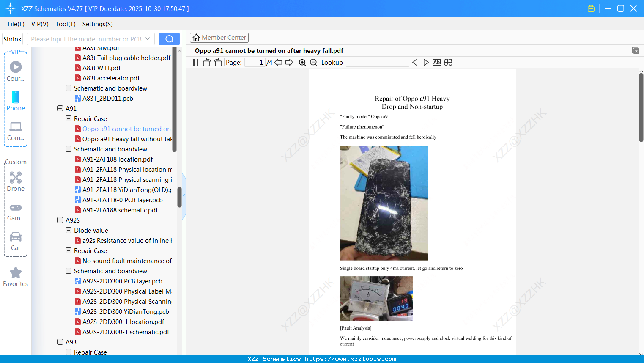
Task: Collapse Diode value under A92S
Action: (x=69, y=230)
